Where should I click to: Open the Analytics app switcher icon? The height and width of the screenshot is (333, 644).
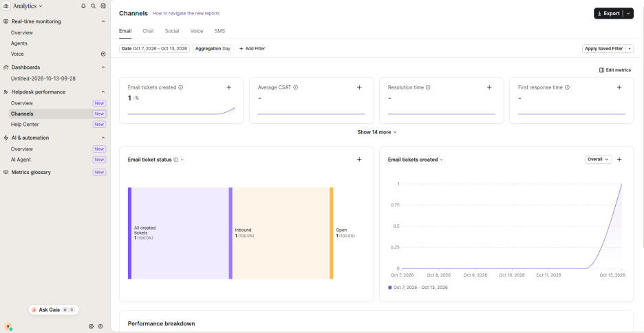(6, 6)
